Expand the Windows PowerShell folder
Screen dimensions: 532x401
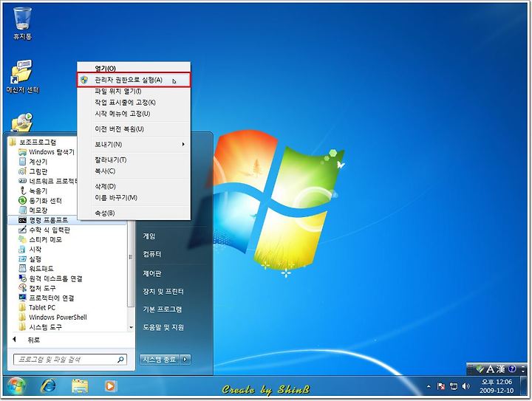pyautogui.click(x=52, y=318)
